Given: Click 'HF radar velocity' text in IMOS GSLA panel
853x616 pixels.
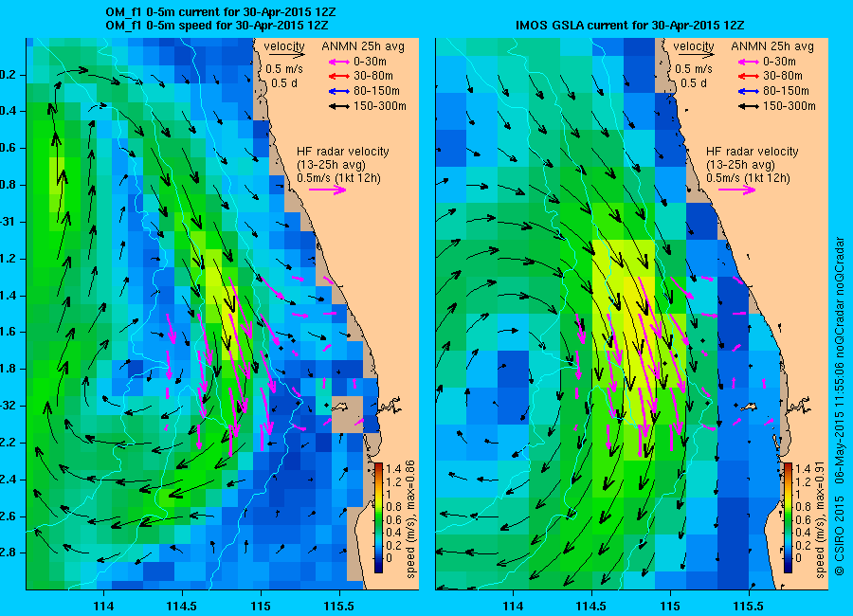Looking at the screenshot, I should (x=753, y=152).
